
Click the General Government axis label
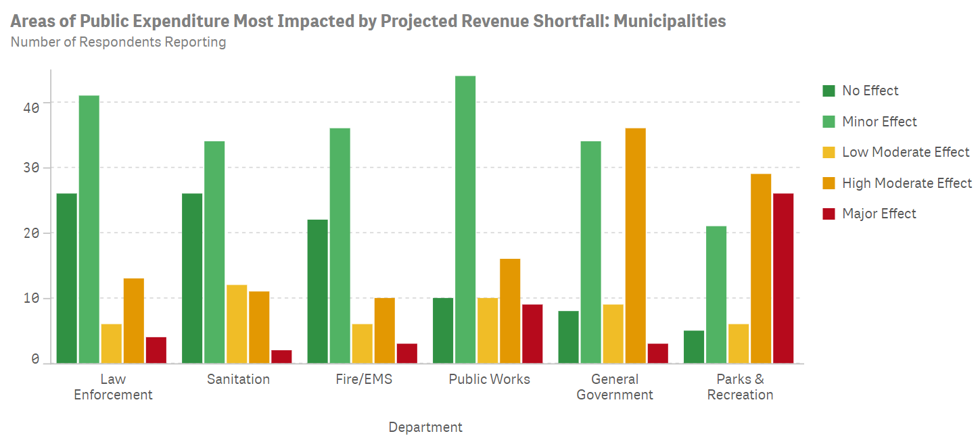tap(615, 387)
